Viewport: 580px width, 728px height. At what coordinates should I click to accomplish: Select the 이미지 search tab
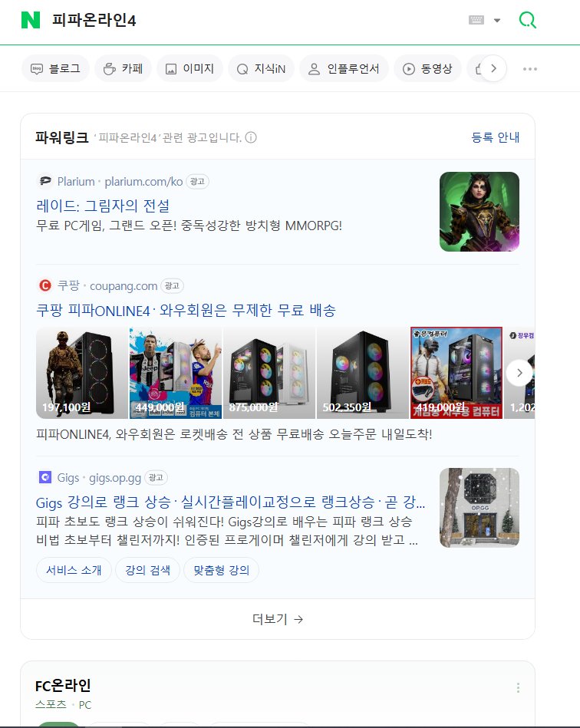(190, 69)
